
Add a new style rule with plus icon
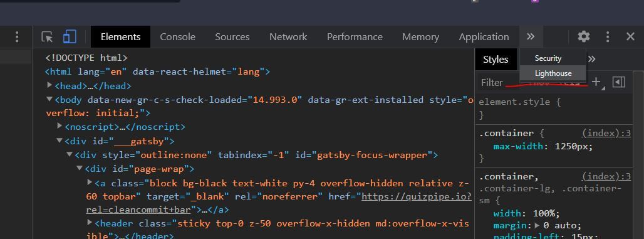(596, 82)
